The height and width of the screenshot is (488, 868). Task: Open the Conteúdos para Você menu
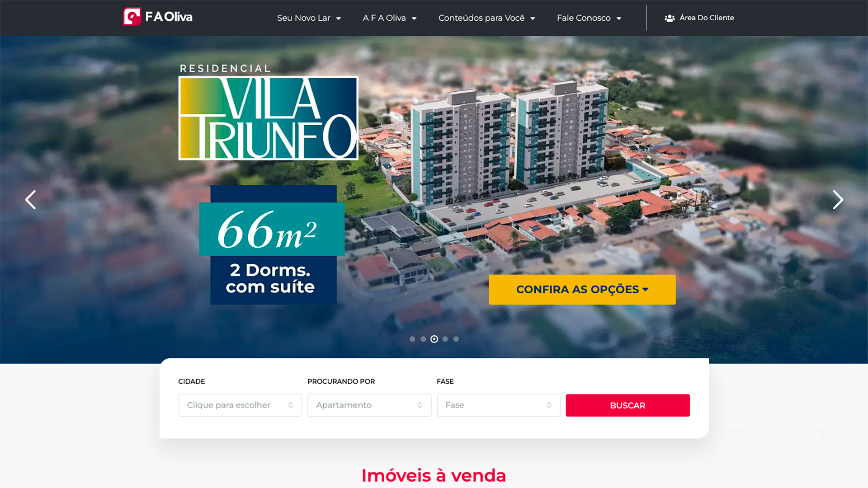(x=486, y=18)
